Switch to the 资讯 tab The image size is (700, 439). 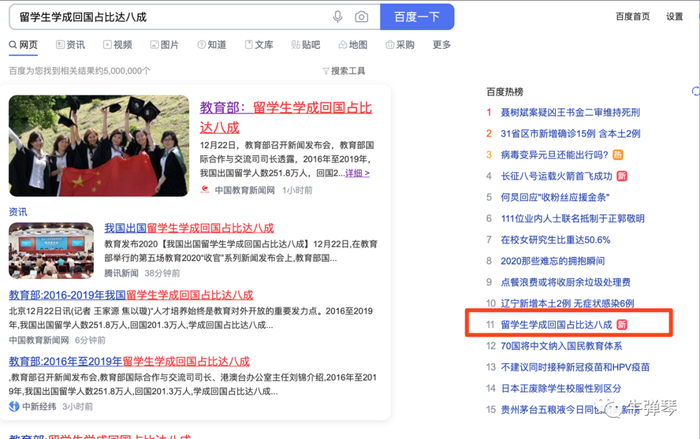point(70,45)
